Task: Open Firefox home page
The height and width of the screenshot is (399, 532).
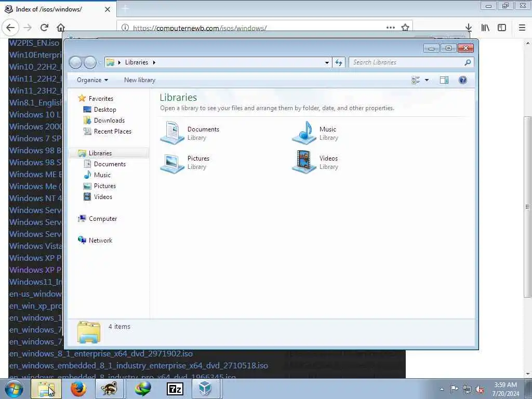Action: coord(61,28)
